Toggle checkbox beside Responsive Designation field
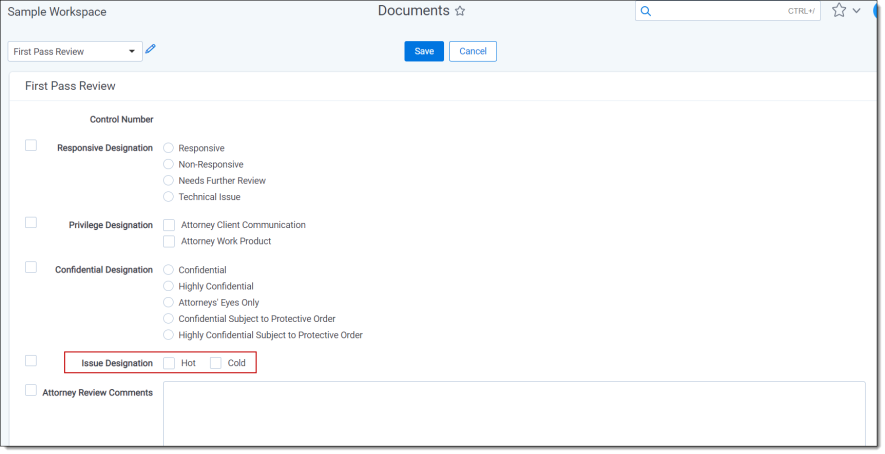Image resolution: width=885 pixels, height=454 pixels. [31, 145]
